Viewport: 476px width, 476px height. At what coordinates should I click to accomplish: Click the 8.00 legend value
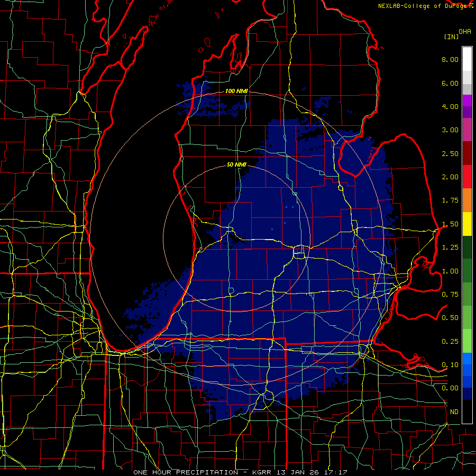click(450, 59)
